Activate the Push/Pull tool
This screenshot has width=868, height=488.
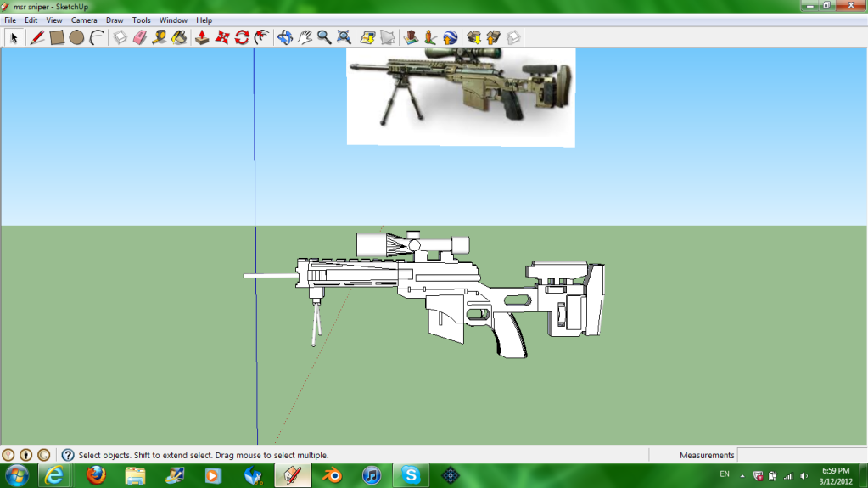pyautogui.click(x=202, y=37)
